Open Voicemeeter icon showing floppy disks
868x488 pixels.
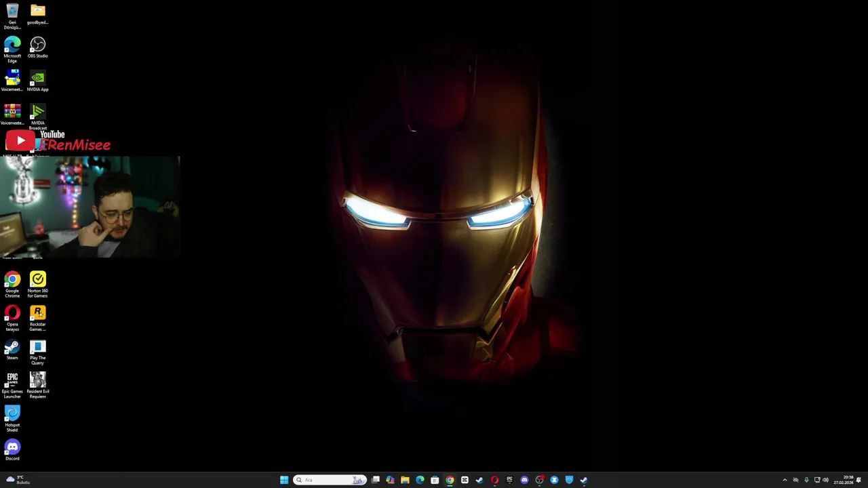coord(12,81)
